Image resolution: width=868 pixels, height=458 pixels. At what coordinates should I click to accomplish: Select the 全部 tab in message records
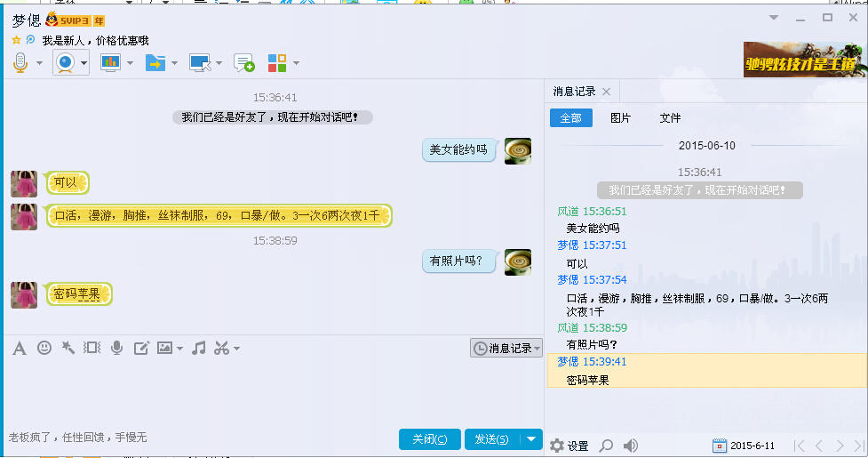point(570,118)
